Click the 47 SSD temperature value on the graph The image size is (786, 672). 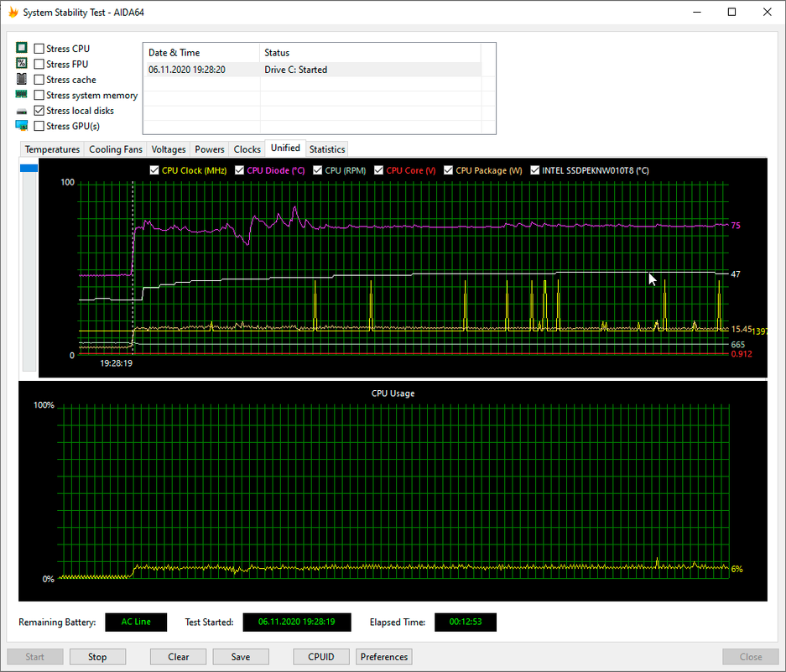(736, 274)
